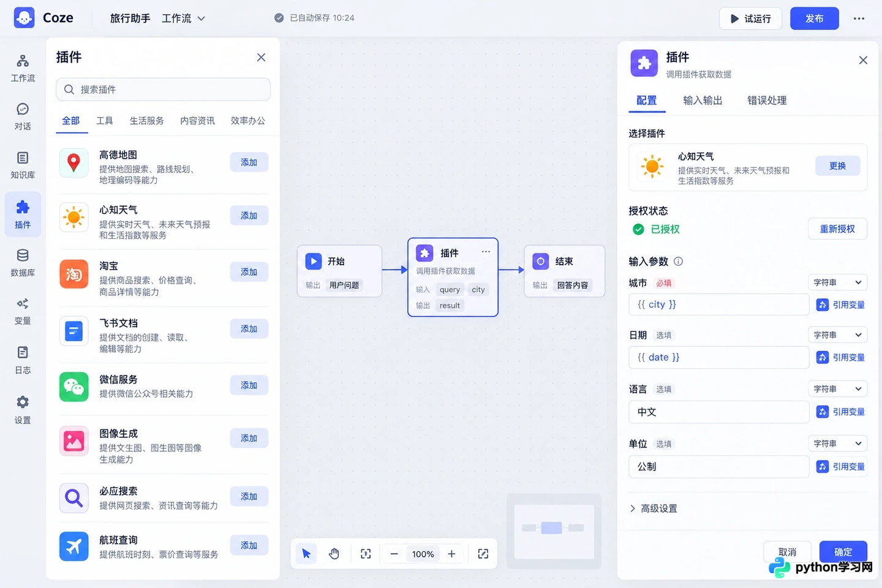Image resolution: width=882 pixels, height=588 pixels.
Task: Zoom in with the plus icon
Action: 451,554
